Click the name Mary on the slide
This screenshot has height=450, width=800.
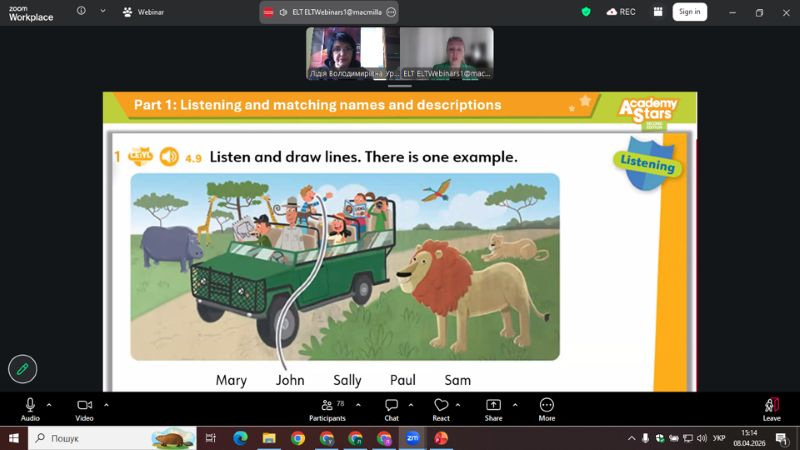(x=231, y=380)
